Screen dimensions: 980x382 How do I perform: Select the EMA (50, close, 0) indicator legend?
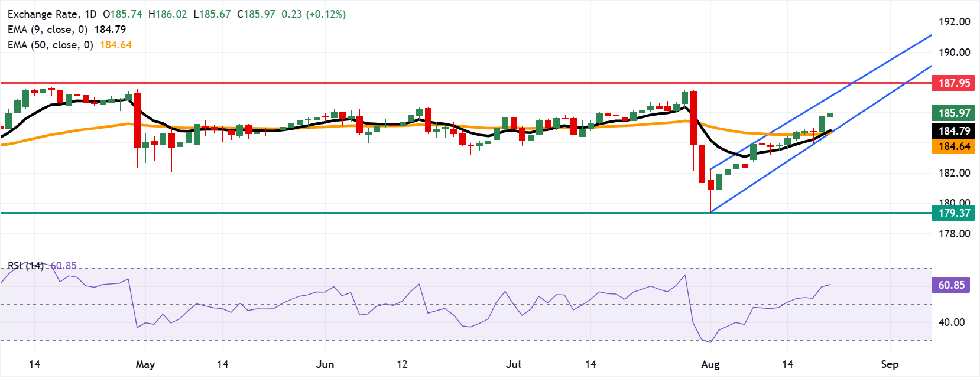click(70, 45)
